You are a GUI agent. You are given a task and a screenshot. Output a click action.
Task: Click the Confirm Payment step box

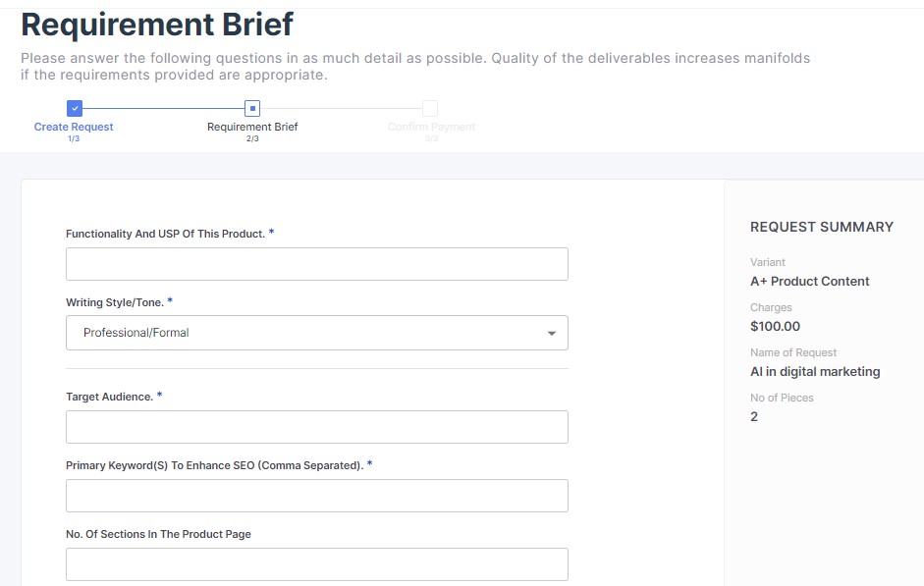pyautogui.click(x=430, y=108)
